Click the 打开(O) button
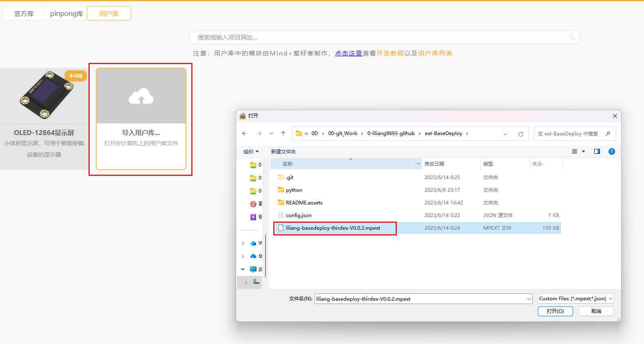The width and height of the screenshot is (644, 344). tap(555, 311)
